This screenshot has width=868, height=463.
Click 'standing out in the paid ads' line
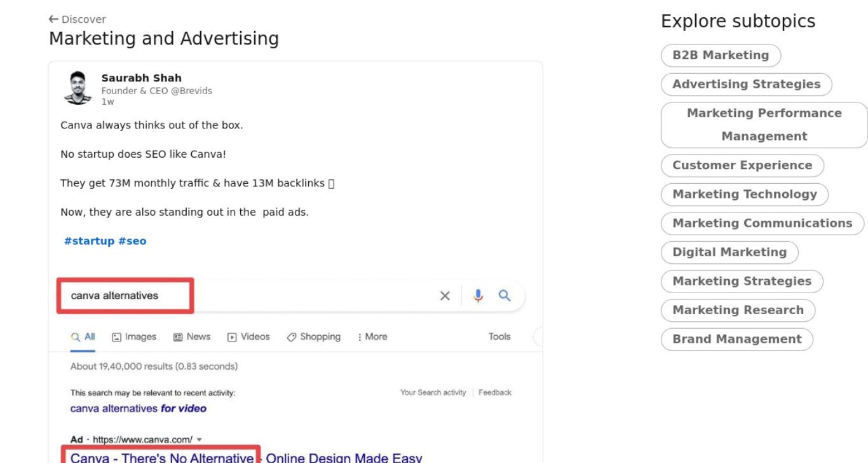(x=184, y=212)
